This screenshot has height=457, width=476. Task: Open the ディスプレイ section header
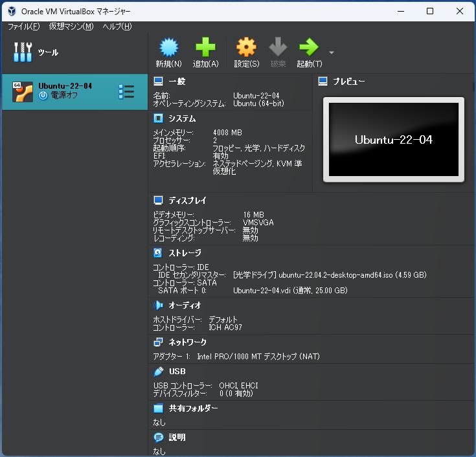188,200
